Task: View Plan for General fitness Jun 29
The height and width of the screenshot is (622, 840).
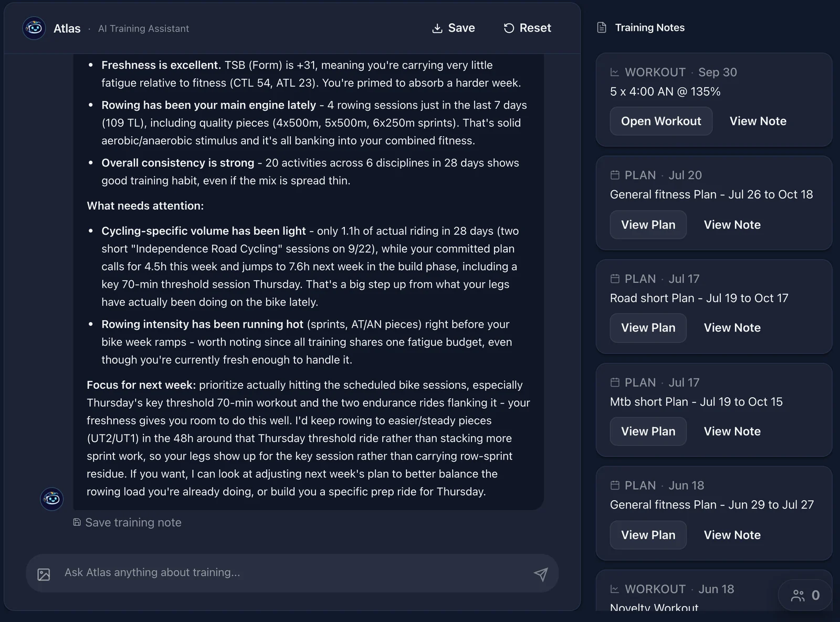Action: 648,535
